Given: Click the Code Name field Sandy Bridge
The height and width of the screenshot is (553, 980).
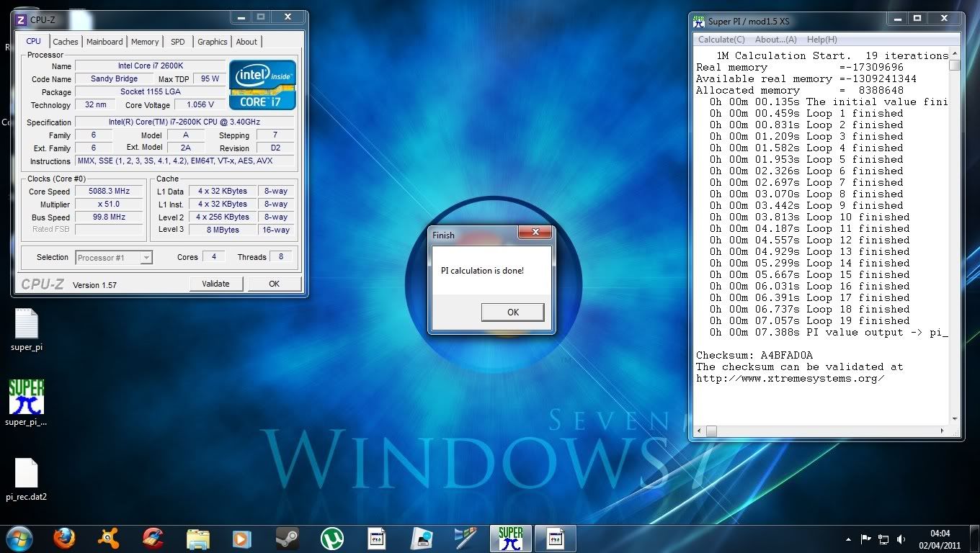Looking at the screenshot, I should click(x=114, y=79).
